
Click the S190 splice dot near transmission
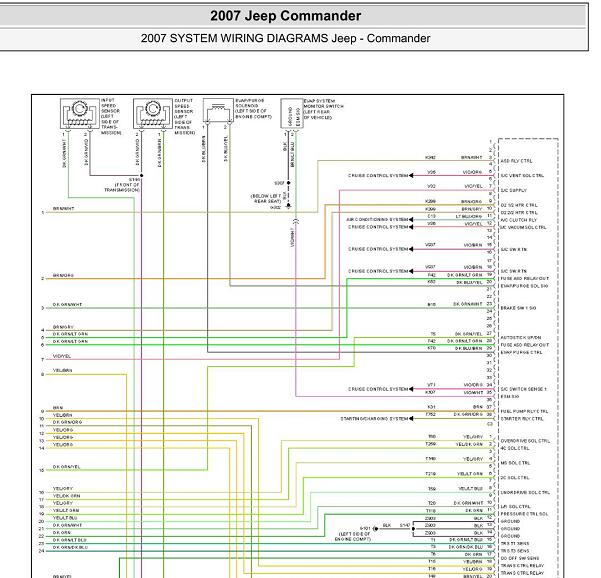[141, 176]
